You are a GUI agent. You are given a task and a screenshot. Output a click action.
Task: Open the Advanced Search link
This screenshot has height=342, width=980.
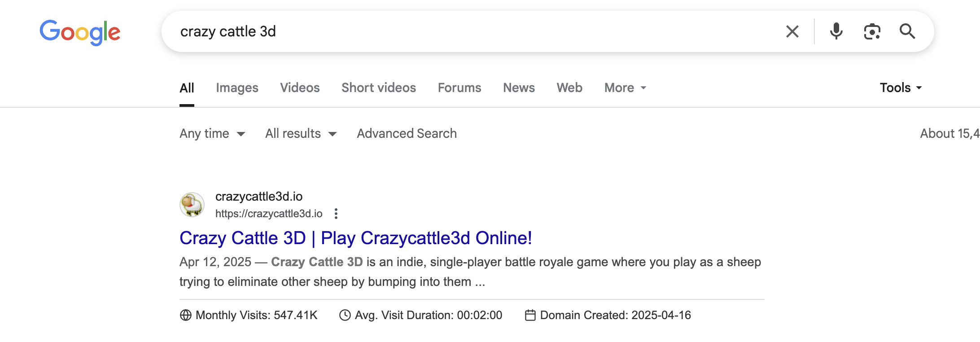[x=407, y=134]
